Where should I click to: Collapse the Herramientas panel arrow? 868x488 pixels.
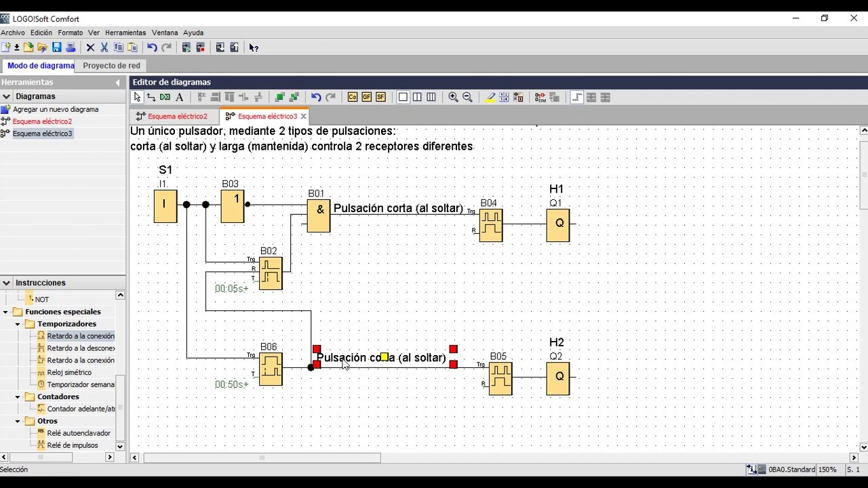117,83
